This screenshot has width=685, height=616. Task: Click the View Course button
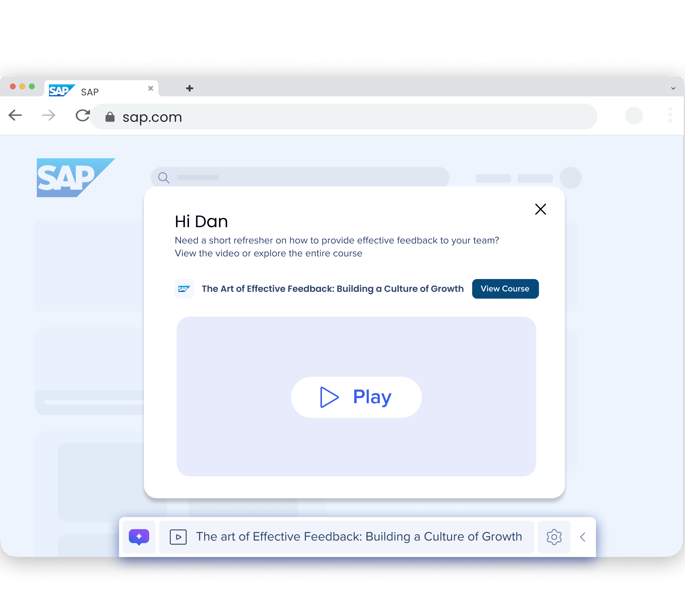point(505,289)
